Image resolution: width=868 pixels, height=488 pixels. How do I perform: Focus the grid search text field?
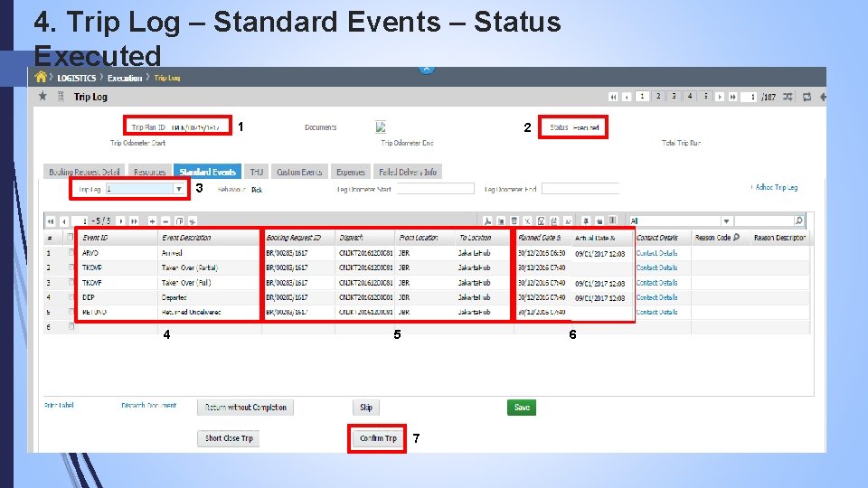point(764,221)
